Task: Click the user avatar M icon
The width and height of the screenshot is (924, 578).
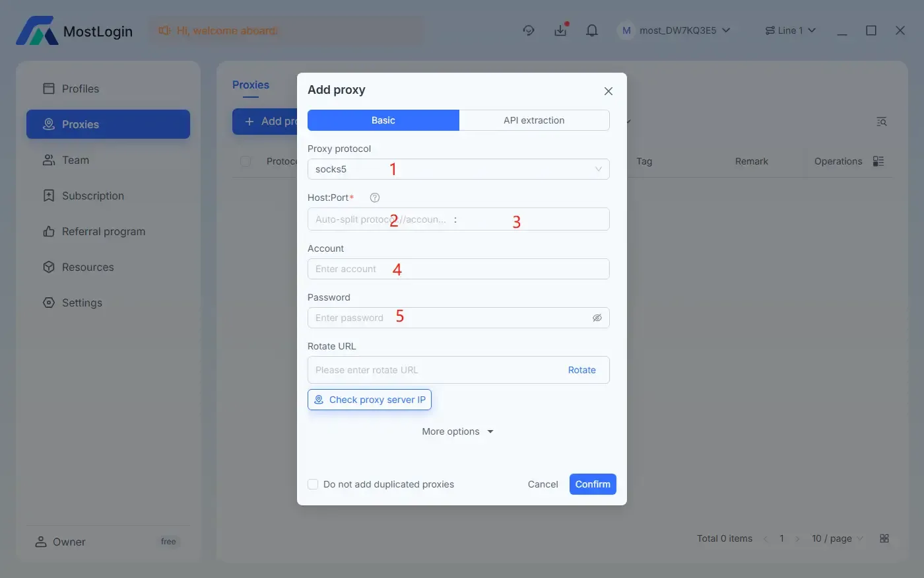Action: pyautogui.click(x=626, y=30)
